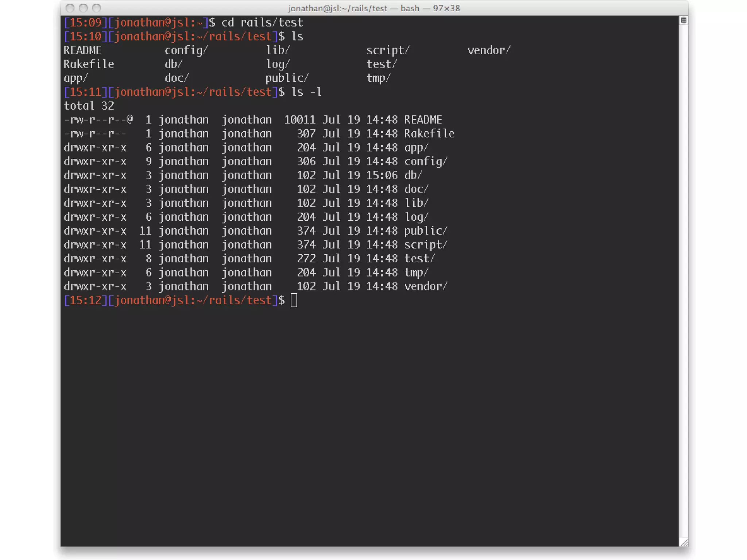Click the [15:12] prompt timestamp
This screenshot has height=560, width=747.
(85, 300)
